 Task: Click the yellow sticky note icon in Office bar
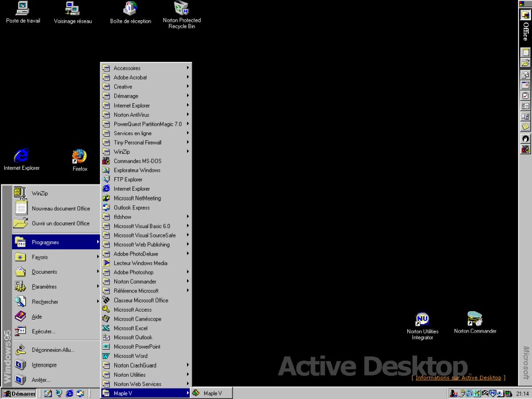point(525,127)
